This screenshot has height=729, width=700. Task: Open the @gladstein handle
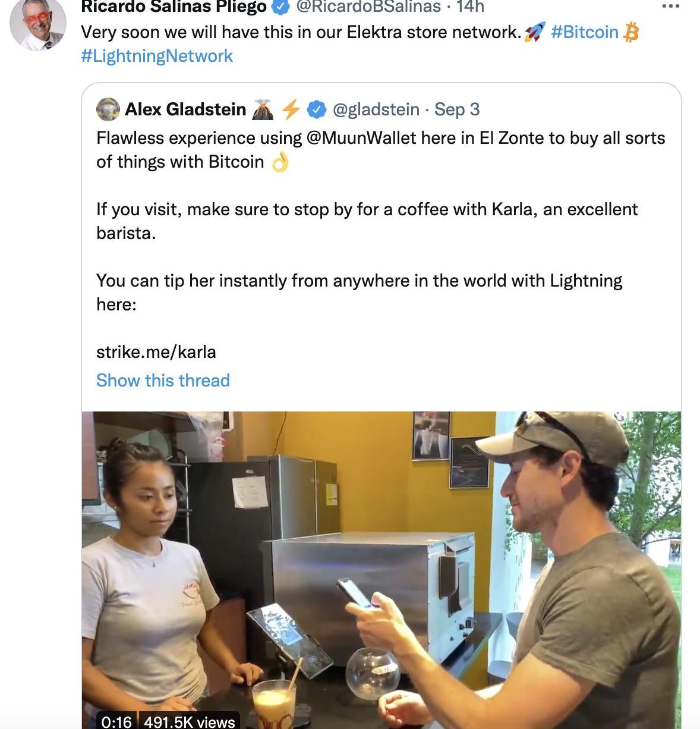coord(376,109)
